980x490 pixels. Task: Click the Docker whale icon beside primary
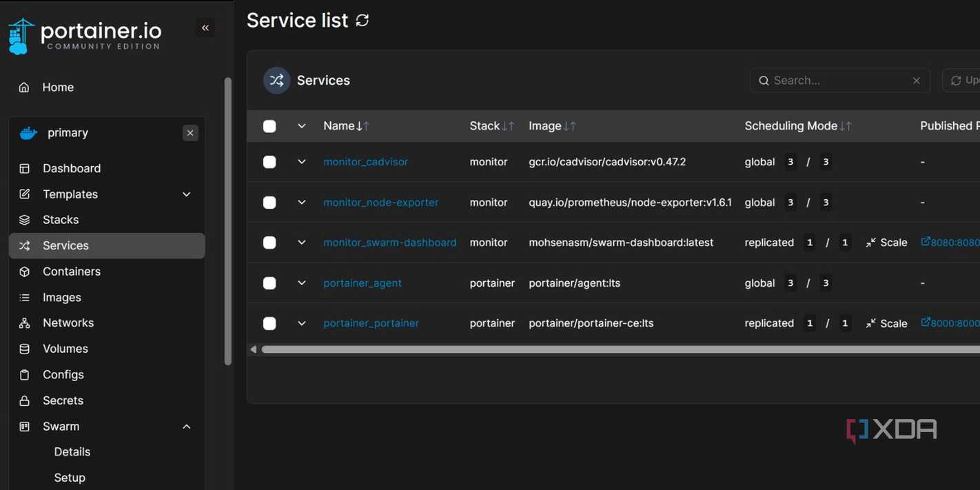point(28,133)
